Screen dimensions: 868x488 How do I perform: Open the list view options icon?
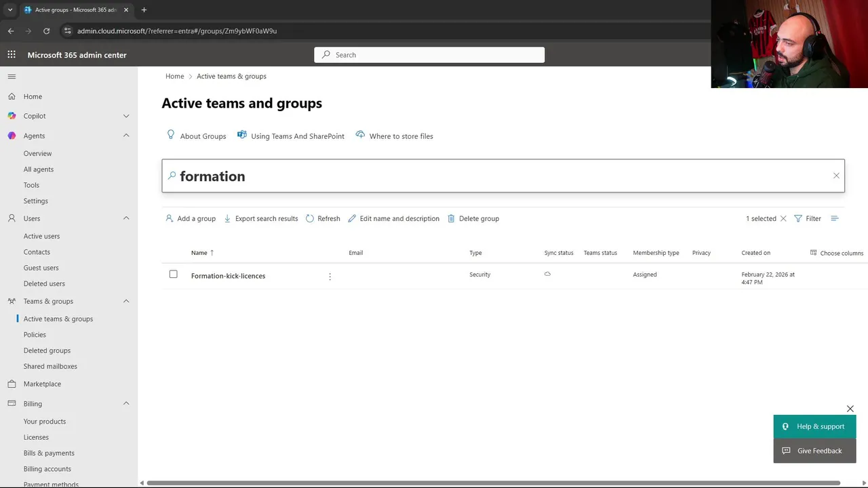click(x=835, y=218)
